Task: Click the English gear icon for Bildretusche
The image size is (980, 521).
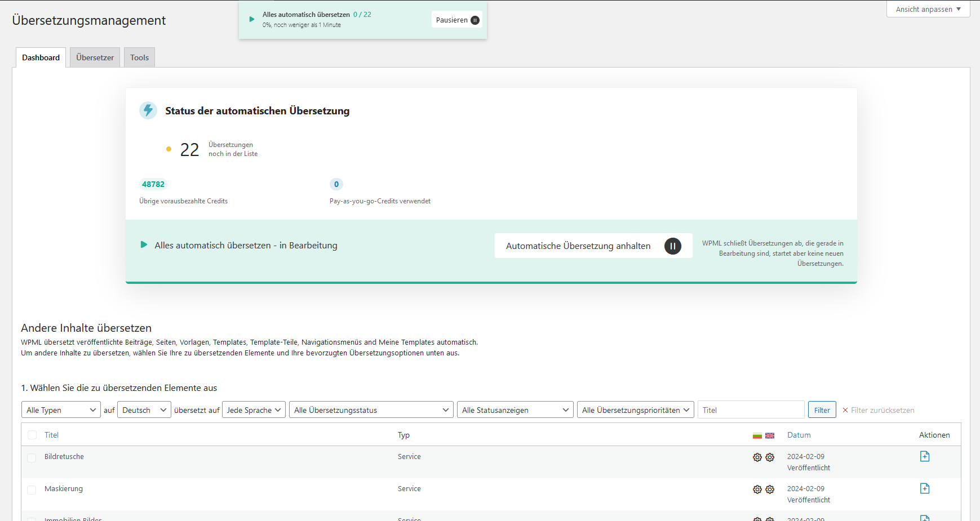Action: point(770,457)
